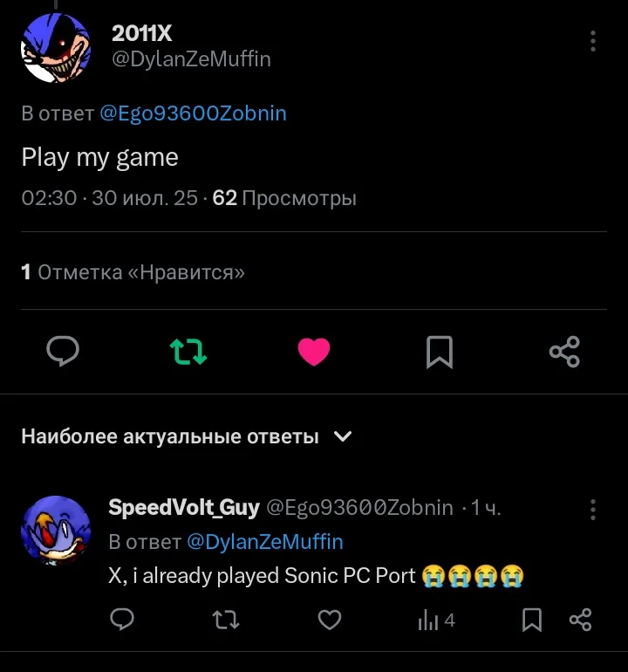The width and height of the screenshot is (628, 672).
Task: Open more options for SpeedVolt_Guy reply
Action: tap(593, 510)
